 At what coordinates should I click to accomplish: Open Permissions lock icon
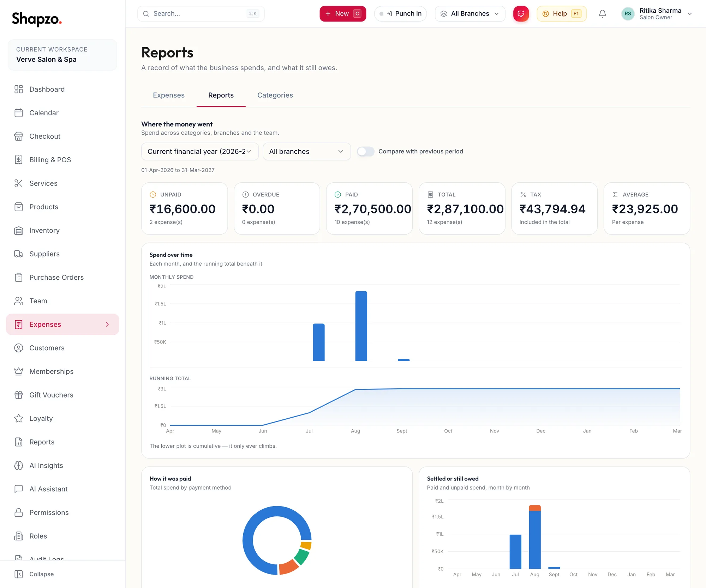coord(18,513)
